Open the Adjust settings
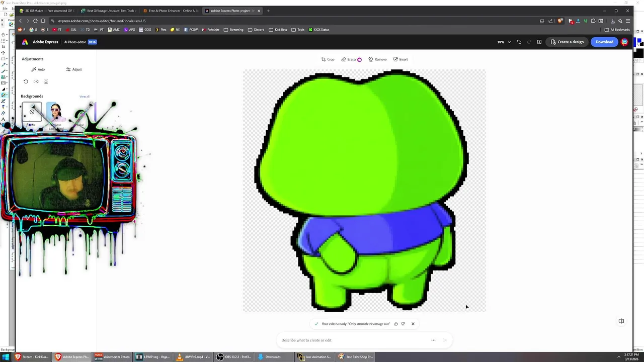The width and height of the screenshot is (644, 362). coord(73,69)
